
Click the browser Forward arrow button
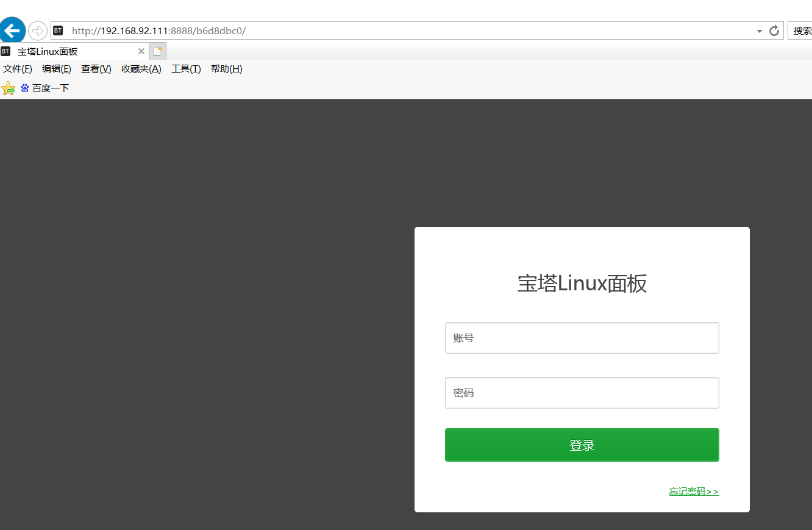38,30
